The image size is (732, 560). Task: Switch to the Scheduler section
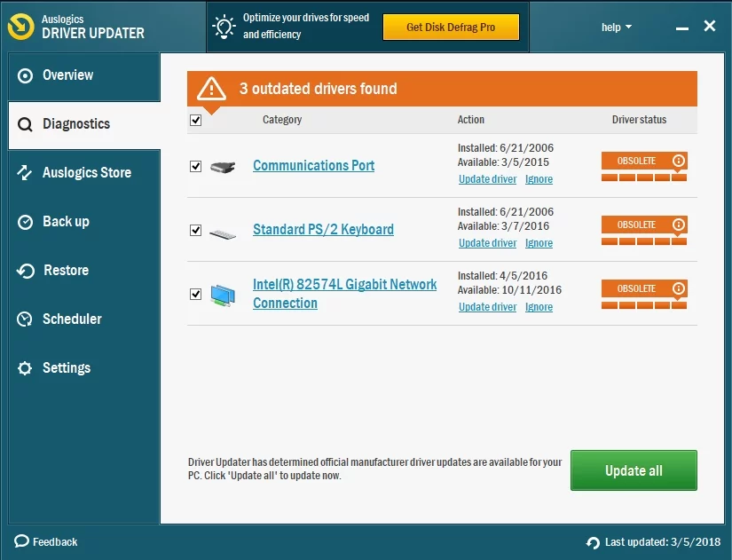pos(72,319)
